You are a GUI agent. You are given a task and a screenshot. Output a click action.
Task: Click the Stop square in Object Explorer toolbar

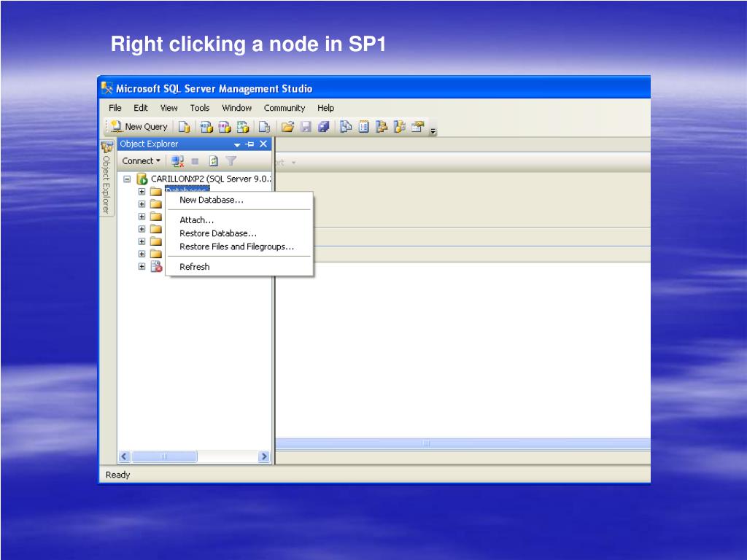click(195, 161)
